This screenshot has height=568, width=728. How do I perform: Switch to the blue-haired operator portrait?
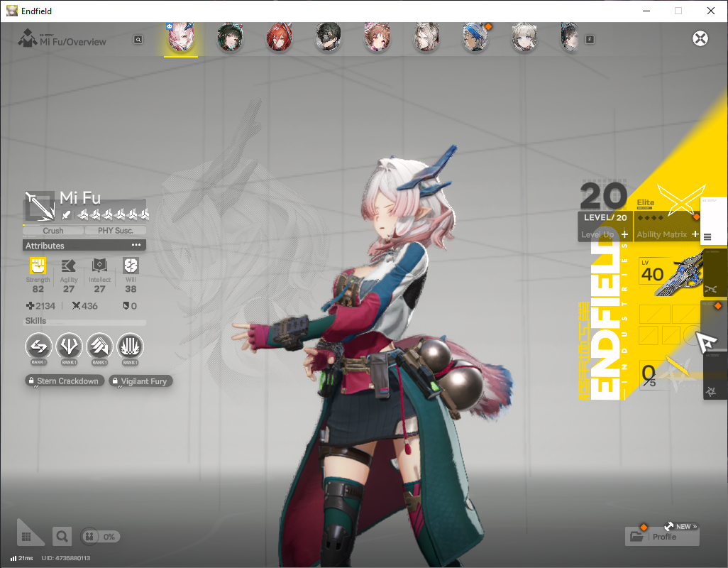(475, 37)
